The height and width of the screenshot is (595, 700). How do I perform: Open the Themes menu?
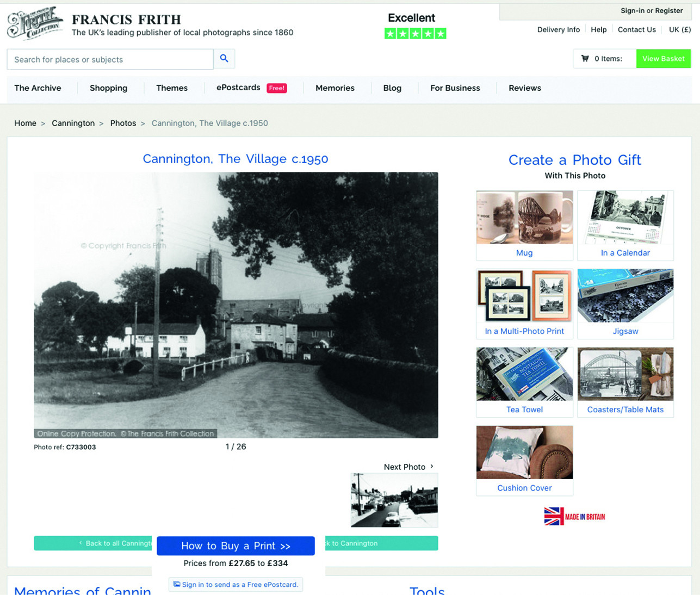pyautogui.click(x=172, y=88)
